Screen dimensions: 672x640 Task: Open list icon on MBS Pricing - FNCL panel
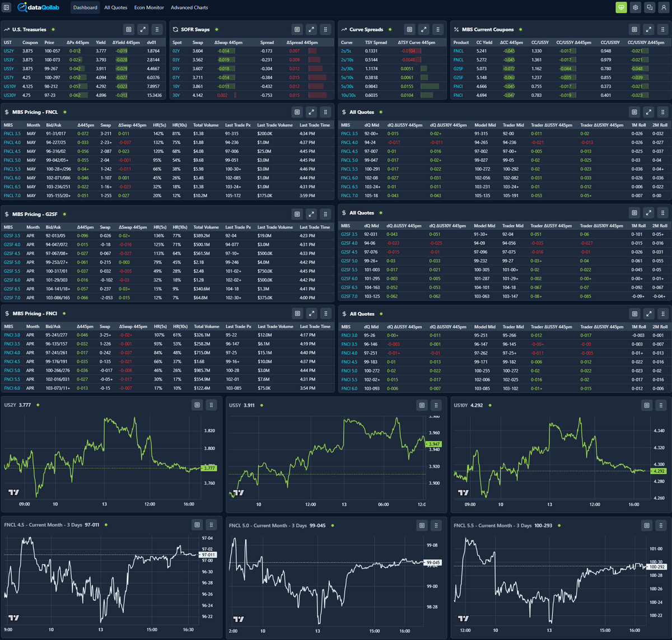pos(297,112)
